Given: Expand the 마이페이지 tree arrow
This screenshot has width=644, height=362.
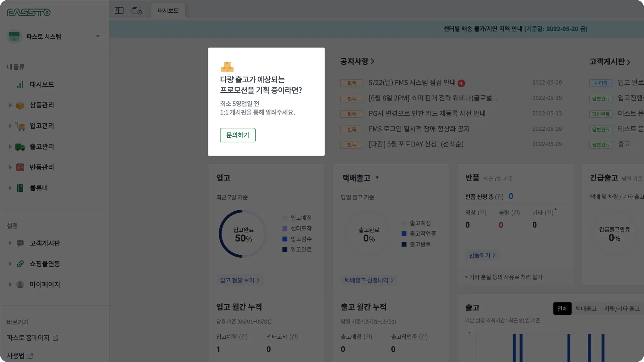Looking at the screenshot, I should click(x=10, y=285).
